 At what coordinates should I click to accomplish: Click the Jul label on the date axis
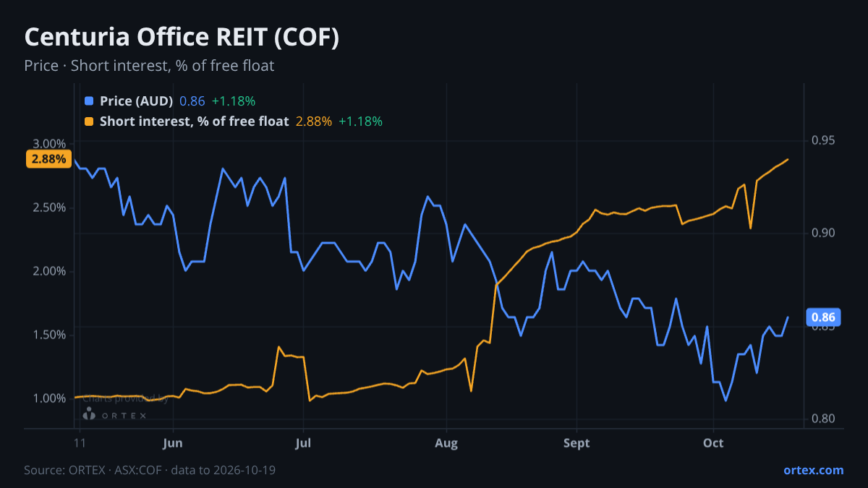[x=303, y=443]
